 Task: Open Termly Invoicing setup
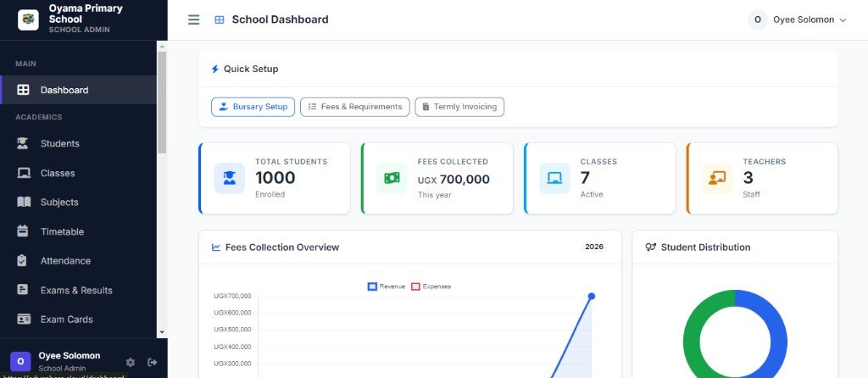click(459, 107)
